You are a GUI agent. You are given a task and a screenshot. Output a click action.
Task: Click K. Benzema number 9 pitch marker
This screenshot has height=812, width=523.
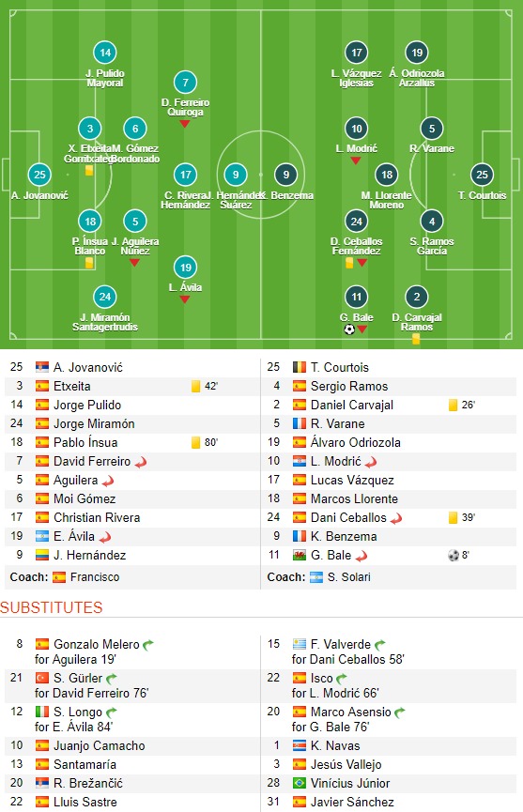click(285, 175)
